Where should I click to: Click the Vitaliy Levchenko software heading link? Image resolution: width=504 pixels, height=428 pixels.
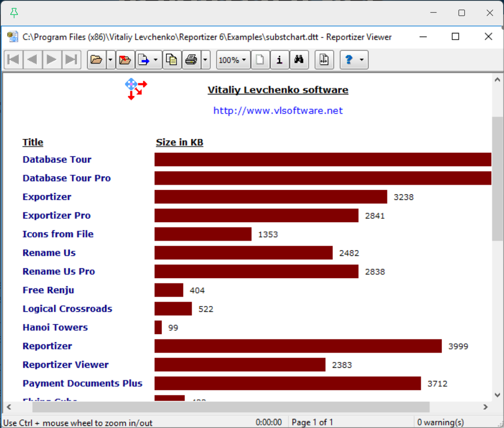[278, 90]
